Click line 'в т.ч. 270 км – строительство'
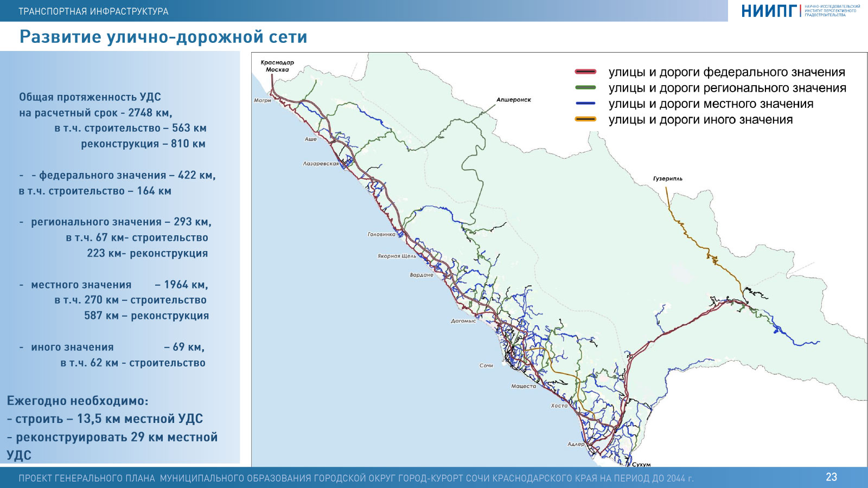Image resolution: width=868 pixels, height=488 pixels. click(130, 300)
